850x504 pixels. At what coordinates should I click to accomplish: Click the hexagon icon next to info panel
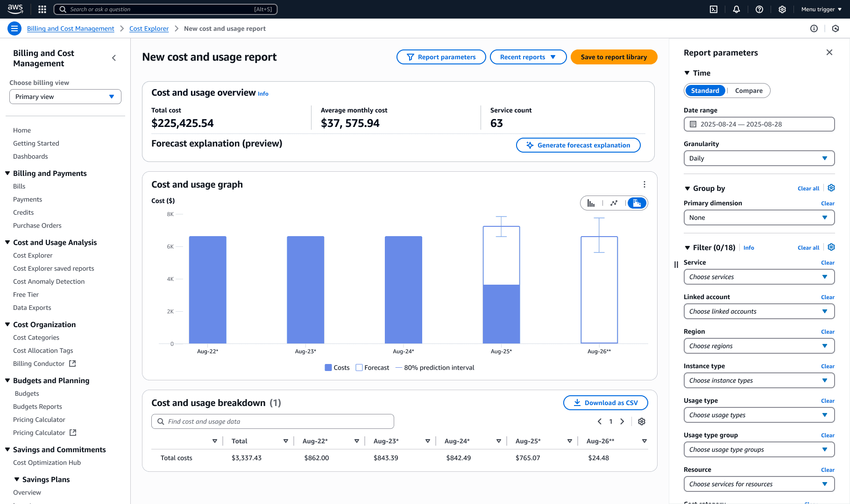pyautogui.click(x=836, y=28)
